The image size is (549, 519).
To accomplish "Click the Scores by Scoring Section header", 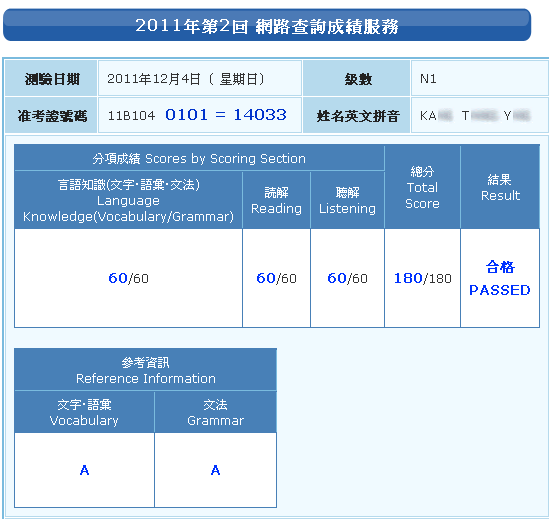I will (199, 158).
